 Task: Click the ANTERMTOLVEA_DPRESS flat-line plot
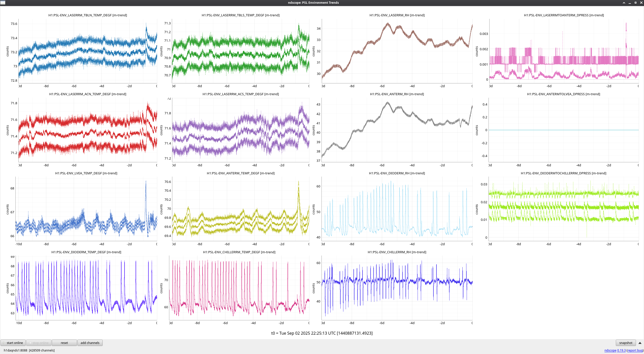(x=563, y=130)
